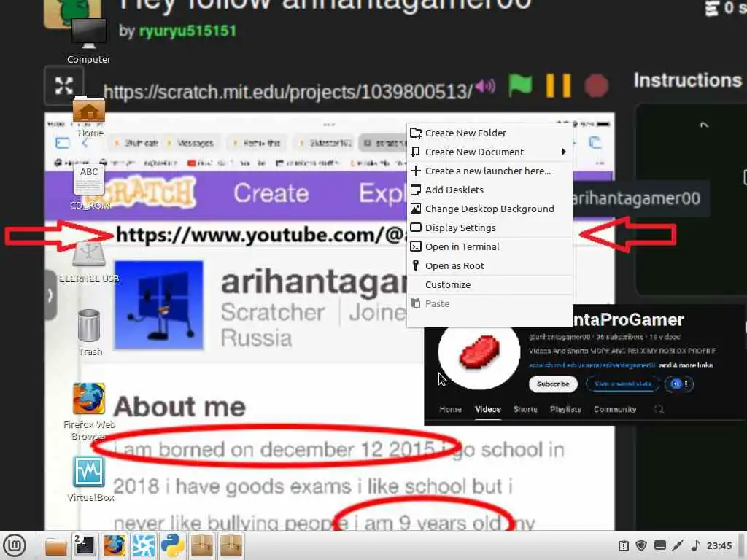Click the leftmost package box panel icon
Image resolution: width=747 pixels, height=560 pixels.
[202, 545]
